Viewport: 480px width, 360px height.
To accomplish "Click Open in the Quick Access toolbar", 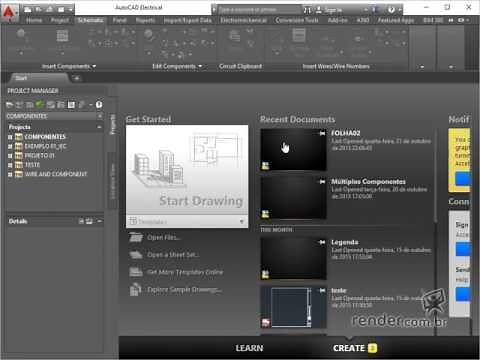I will coord(39,10).
